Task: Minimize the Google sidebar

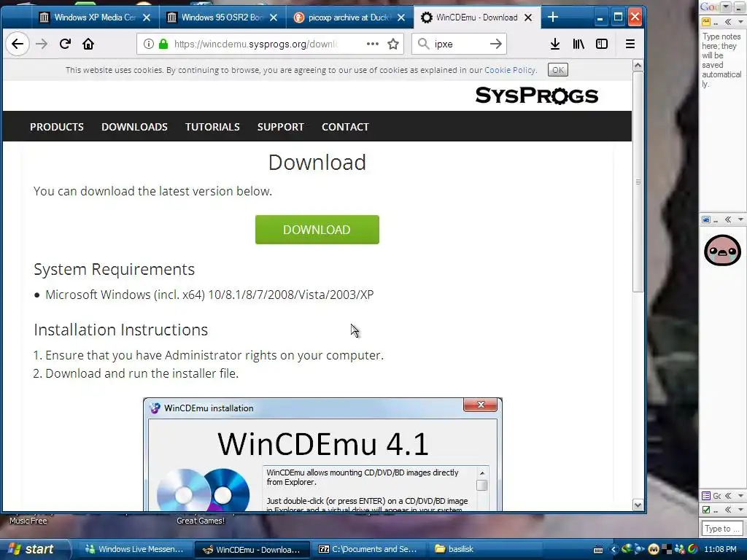Action: [x=739, y=7]
